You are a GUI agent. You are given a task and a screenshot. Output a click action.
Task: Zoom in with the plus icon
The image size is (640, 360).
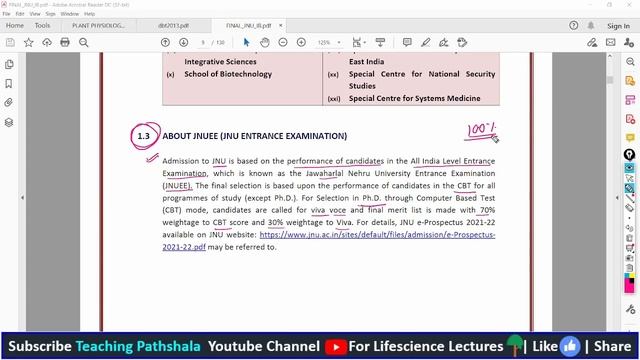(301, 42)
